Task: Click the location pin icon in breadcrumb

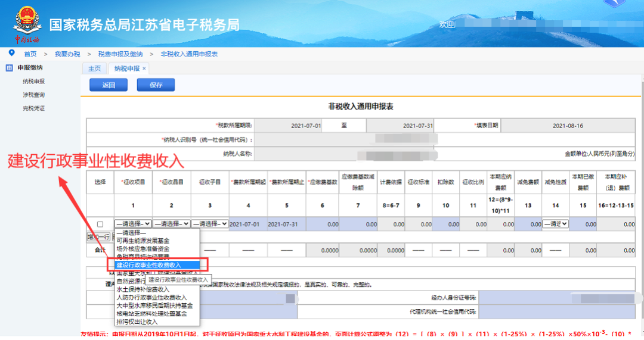Action: coord(11,53)
